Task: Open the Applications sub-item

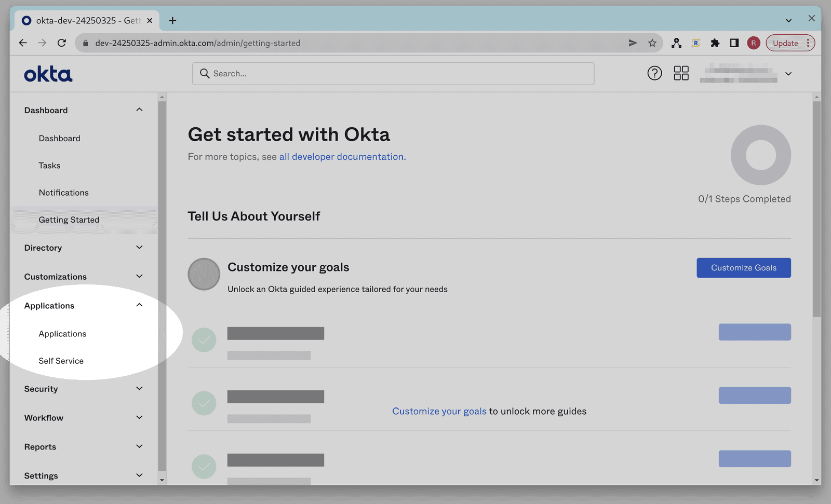Action: click(x=62, y=334)
